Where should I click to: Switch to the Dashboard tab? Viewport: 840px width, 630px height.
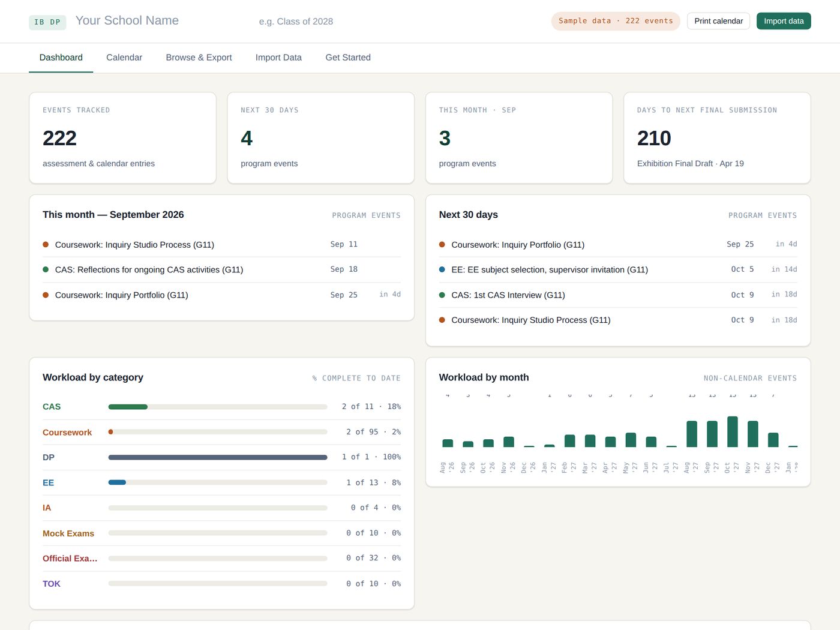pyautogui.click(x=61, y=58)
